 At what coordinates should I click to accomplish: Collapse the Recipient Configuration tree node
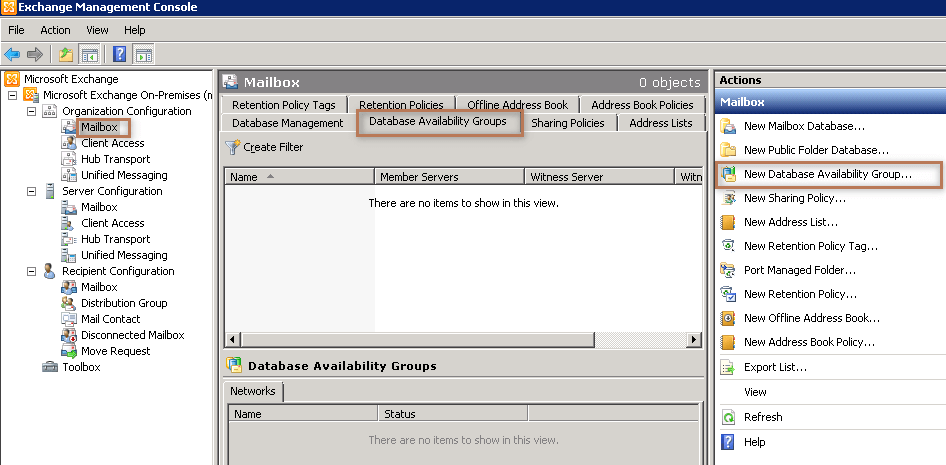pyautogui.click(x=31, y=271)
